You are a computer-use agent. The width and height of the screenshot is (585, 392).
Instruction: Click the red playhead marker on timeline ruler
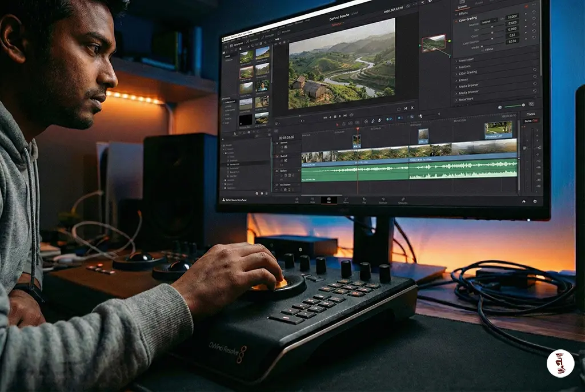coord(358,130)
